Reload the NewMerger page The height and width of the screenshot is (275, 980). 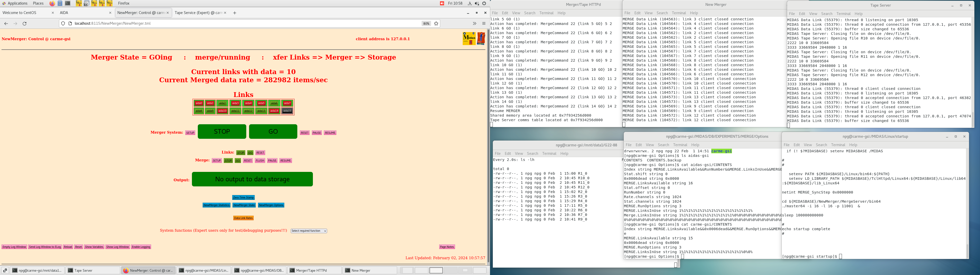(x=25, y=23)
